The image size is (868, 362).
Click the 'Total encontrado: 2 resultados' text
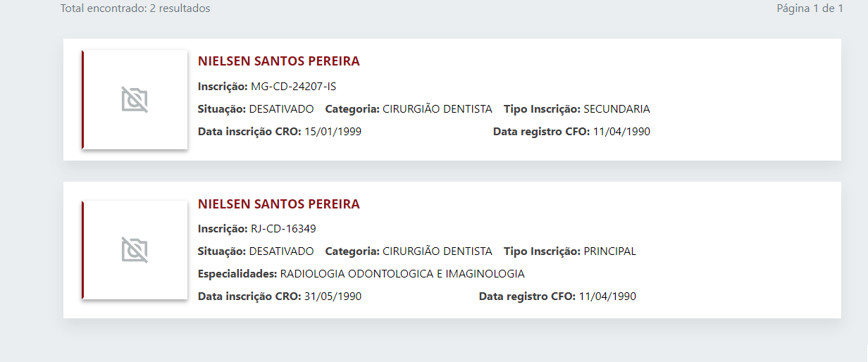135,8
